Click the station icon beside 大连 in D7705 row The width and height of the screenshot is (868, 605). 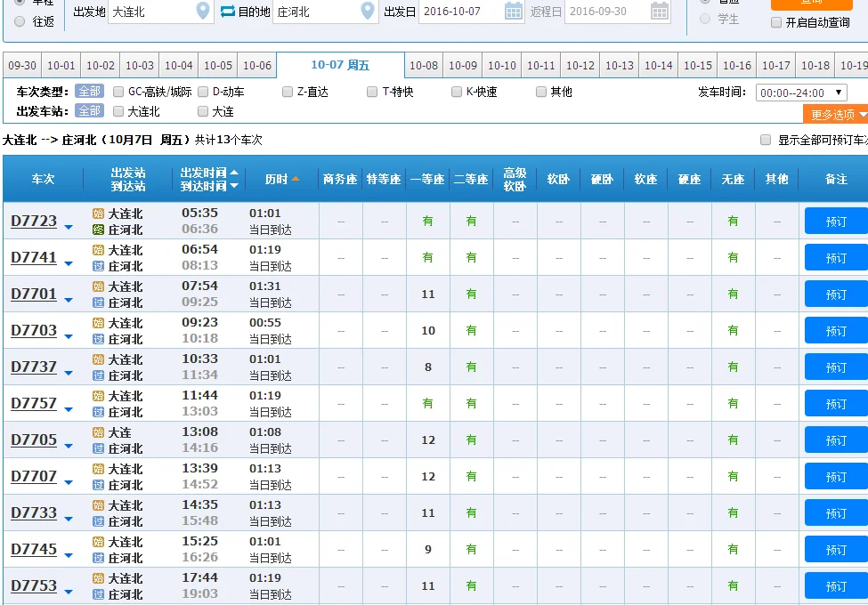pyautogui.click(x=98, y=432)
